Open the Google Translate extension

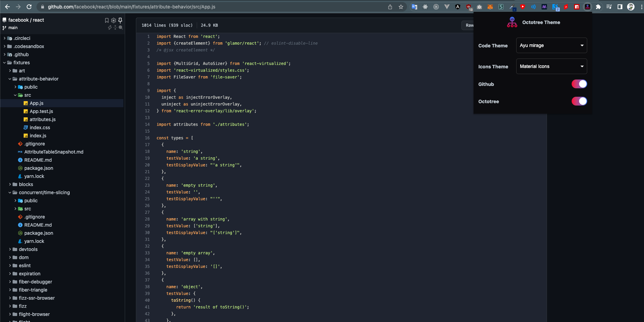click(x=414, y=7)
